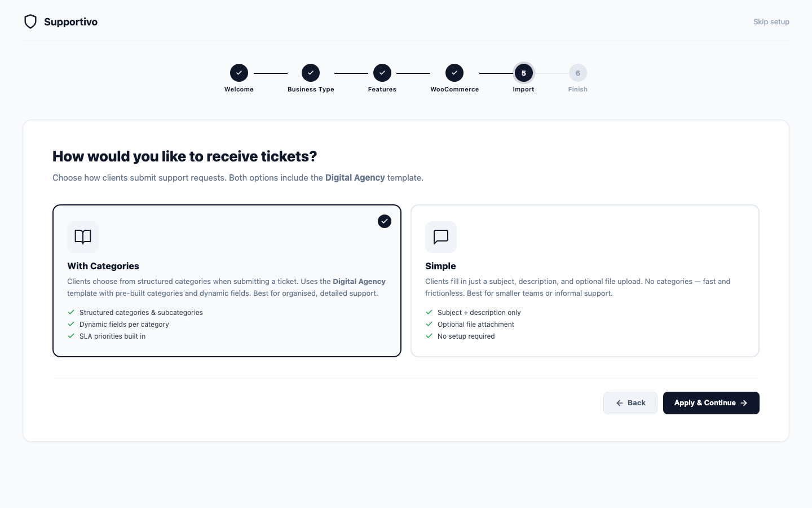Click the Back button
Screen dimensions: 812x508
(630, 403)
